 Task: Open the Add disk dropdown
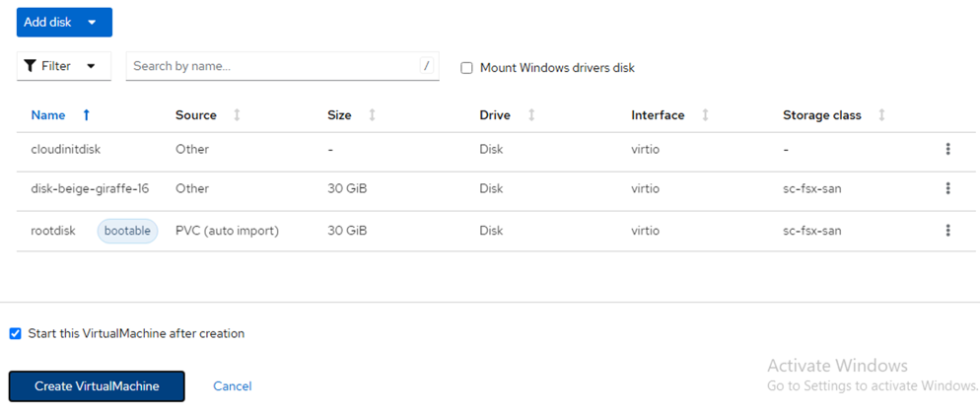point(64,23)
